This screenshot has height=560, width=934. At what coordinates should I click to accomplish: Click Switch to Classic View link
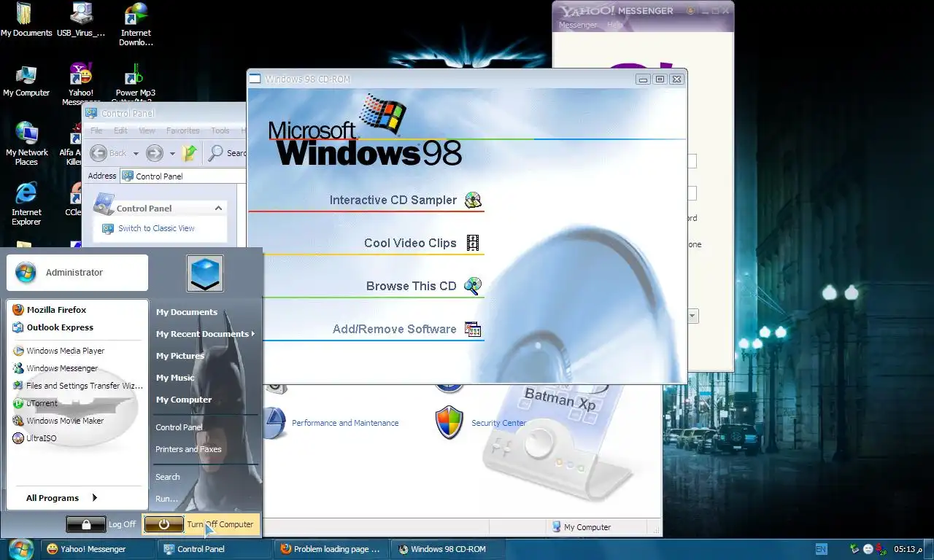tap(156, 228)
